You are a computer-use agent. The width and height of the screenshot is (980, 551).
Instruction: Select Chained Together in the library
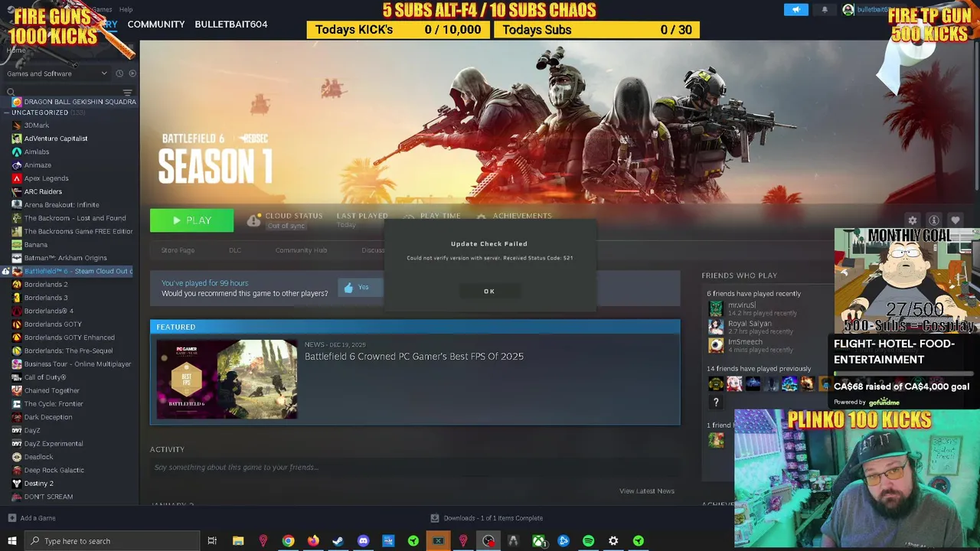(51, 390)
